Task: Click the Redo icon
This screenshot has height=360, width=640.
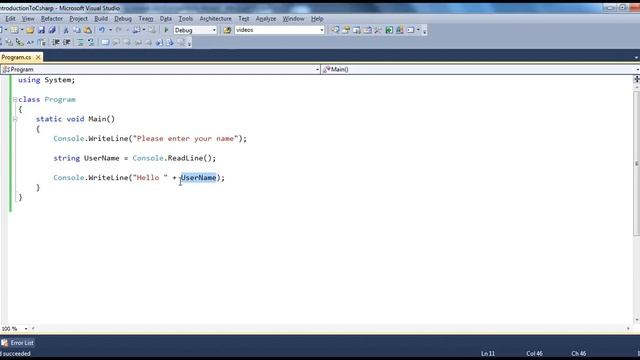Action: (x=119, y=30)
